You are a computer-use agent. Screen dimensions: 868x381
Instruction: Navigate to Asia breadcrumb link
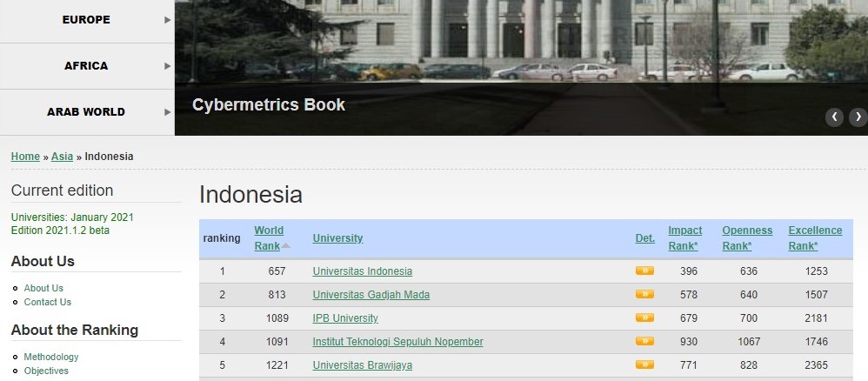point(62,157)
